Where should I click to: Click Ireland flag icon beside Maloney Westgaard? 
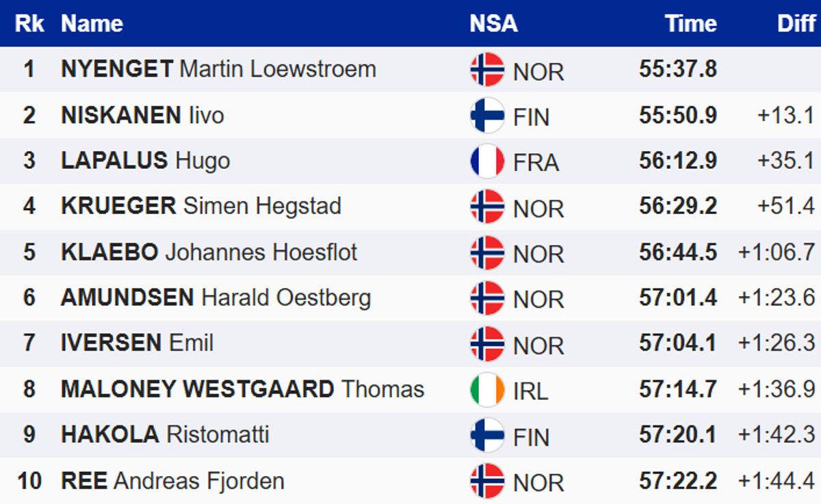click(487, 390)
